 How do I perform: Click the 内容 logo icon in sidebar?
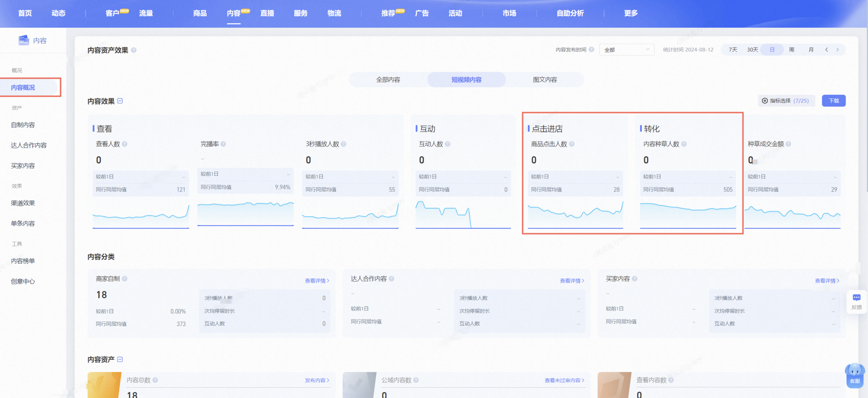[23, 40]
